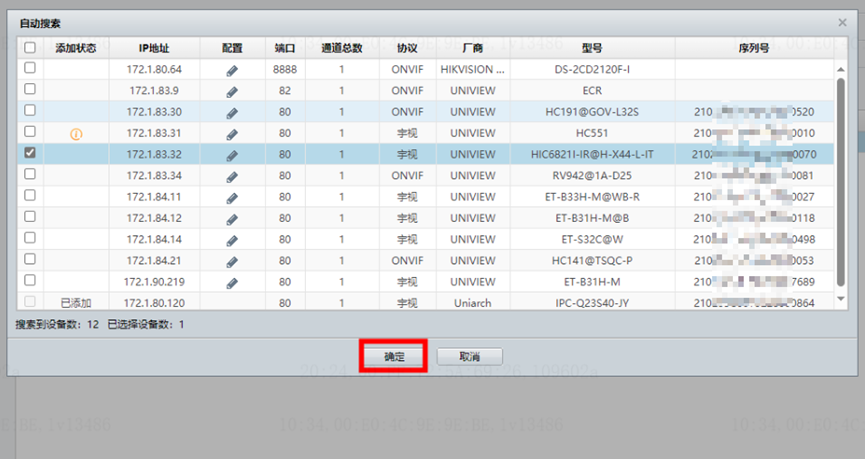Tick checkbox for 172.1.90.219
Viewport: 865px width, 459px height.
[x=30, y=280]
